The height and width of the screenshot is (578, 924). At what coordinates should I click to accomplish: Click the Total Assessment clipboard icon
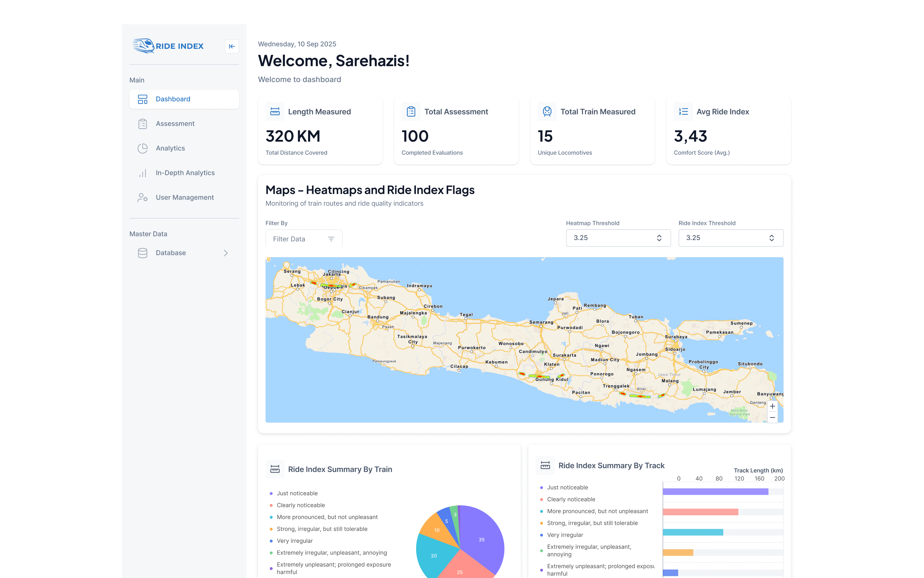click(x=411, y=112)
